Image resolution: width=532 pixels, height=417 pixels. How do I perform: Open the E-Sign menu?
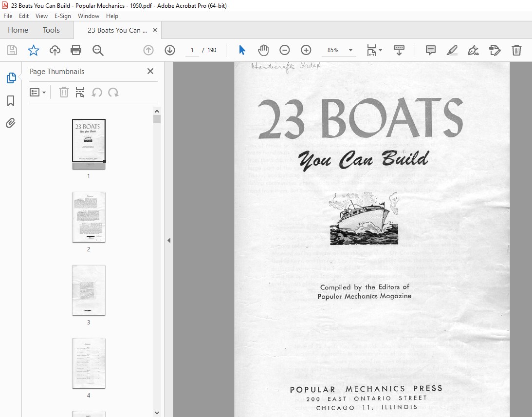coord(63,16)
